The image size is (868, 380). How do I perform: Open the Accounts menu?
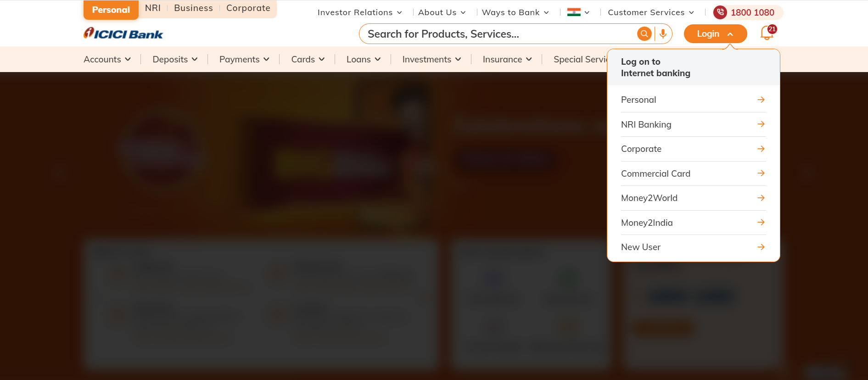click(107, 59)
